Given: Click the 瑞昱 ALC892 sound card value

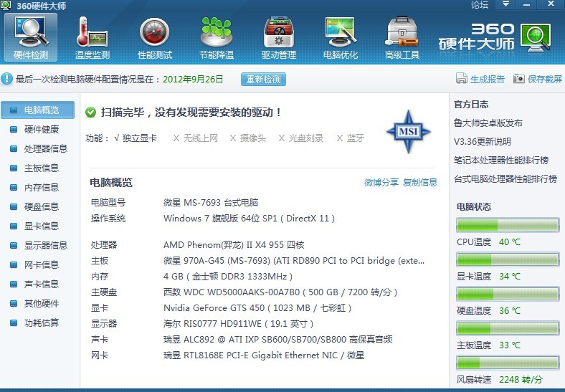Looking at the screenshot, I should pyautogui.click(x=277, y=340).
